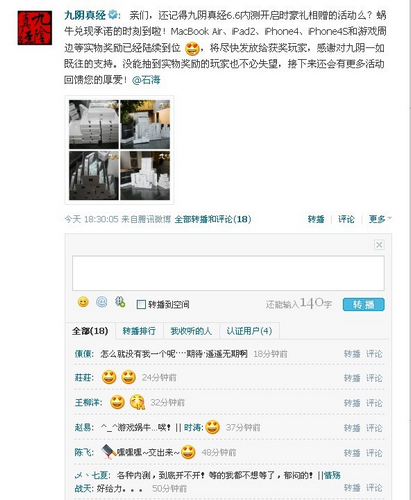Click 评论 link under the main post
The width and height of the screenshot is (411, 500).
(346, 219)
